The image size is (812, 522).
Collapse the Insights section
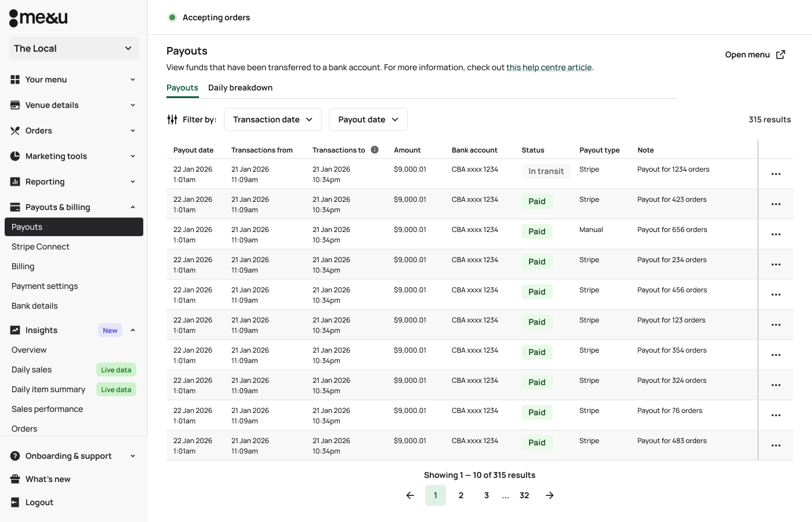pyautogui.click(x=132, y=330)
